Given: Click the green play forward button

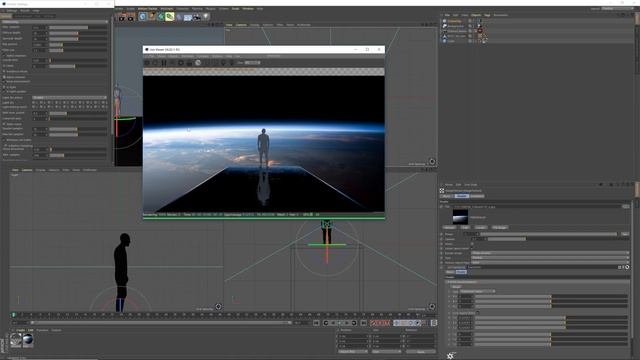Looking at the screenshot, I should point(340,323).
